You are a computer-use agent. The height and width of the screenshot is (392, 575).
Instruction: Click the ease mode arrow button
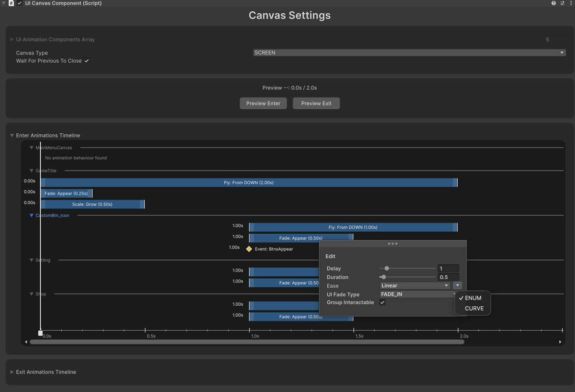457,285
